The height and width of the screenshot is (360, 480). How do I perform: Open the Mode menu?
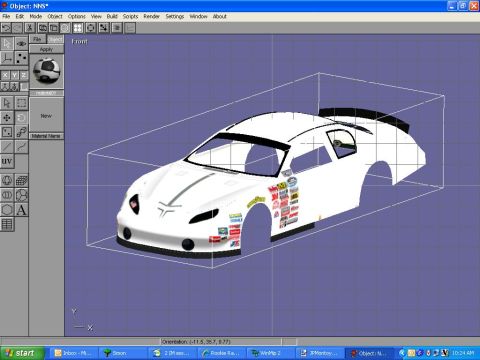tap(36, 16)
